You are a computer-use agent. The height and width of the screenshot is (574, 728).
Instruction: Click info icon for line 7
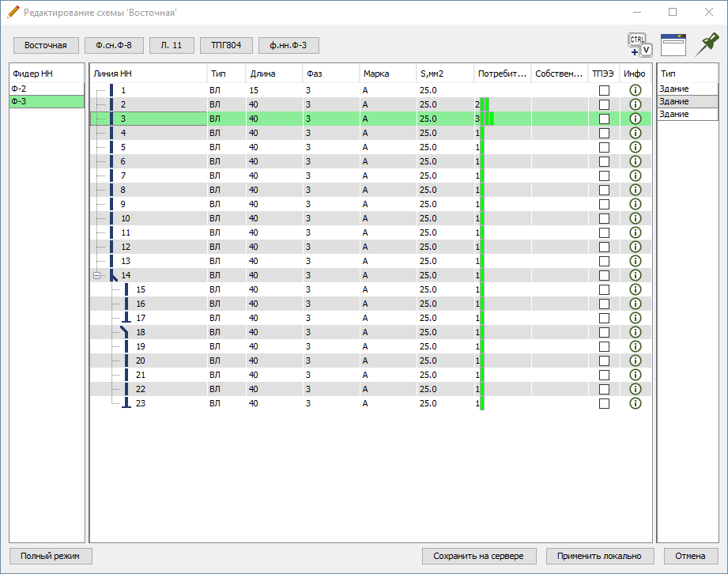click(636, 176)
